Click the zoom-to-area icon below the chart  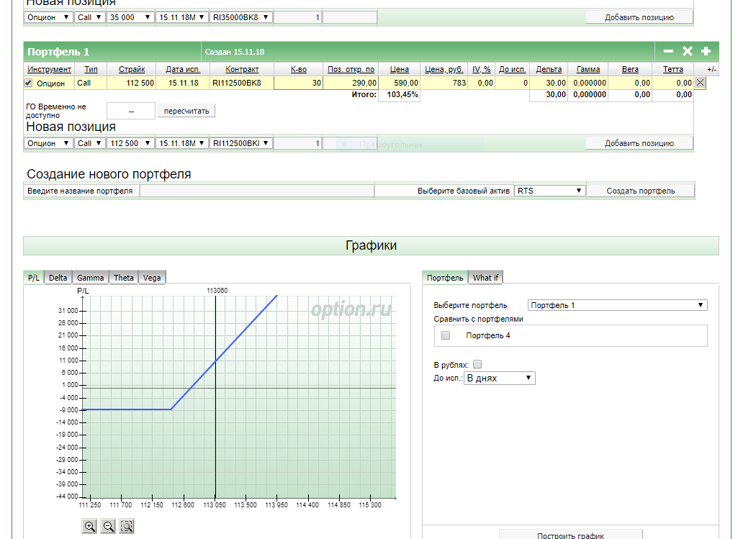pyautogui.click(x=127, y=527)
